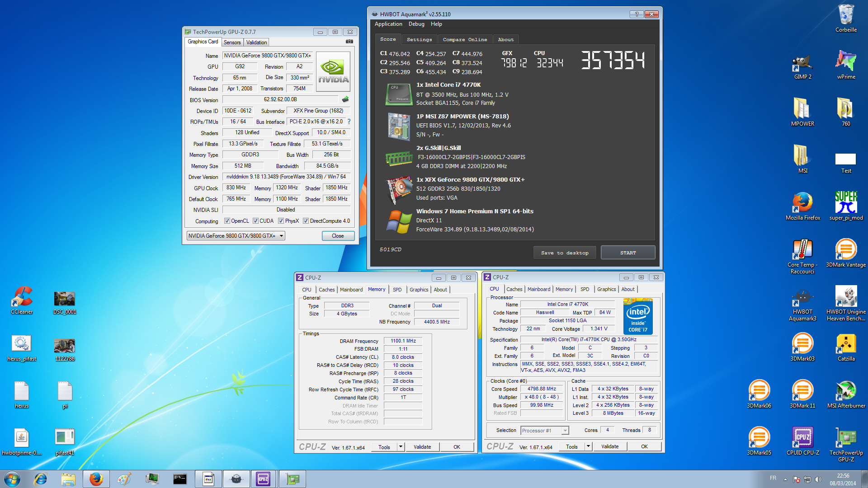Open CPUID CPU-Z desktop shortcut
The height and width of the screenshot is (488, 868).
coord(802,441)
